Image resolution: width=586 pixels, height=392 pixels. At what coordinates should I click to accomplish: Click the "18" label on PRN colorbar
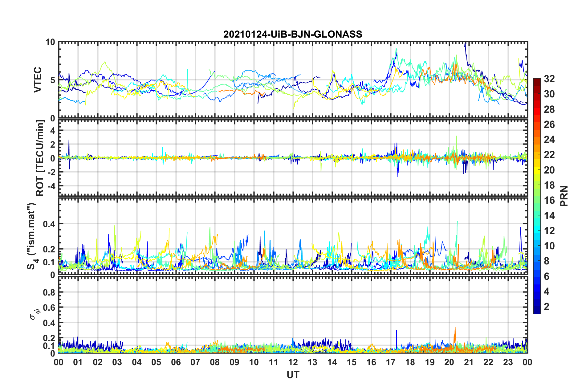(549, 185)
